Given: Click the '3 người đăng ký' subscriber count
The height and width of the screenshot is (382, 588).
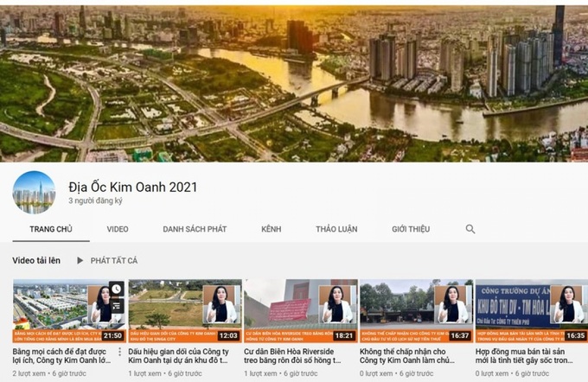Looking at the screenshot, I should [x=95, y=201].
